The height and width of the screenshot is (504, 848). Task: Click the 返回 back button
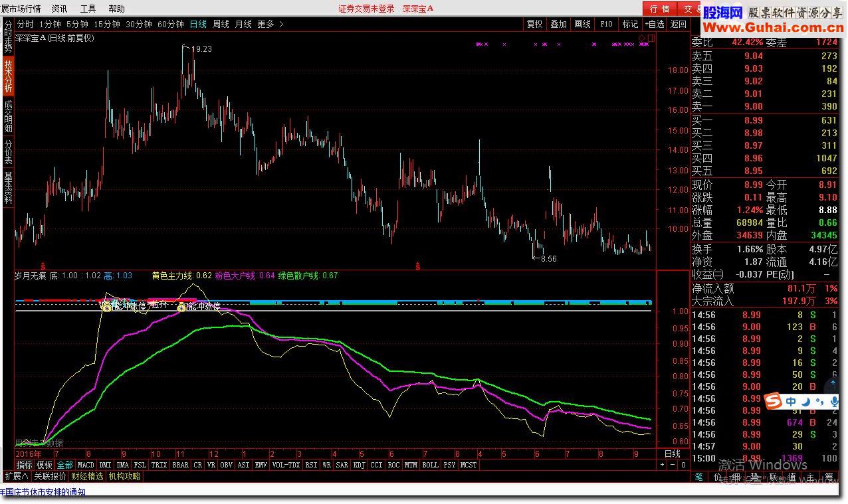click(678, 24)
